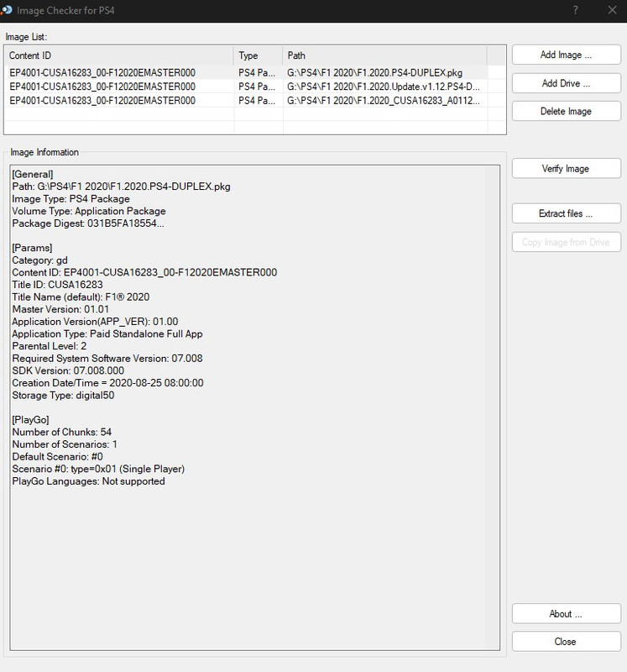
Task: Sort list by Type column header
Action: coord(258,55)
